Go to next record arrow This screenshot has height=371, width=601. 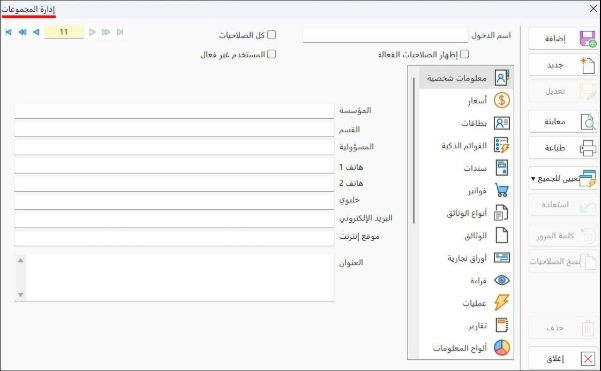coord(92,32)
